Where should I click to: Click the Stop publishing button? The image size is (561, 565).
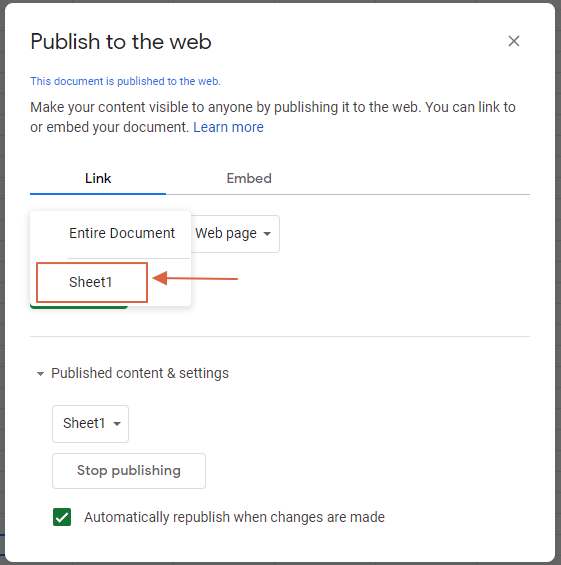(129, 471)
